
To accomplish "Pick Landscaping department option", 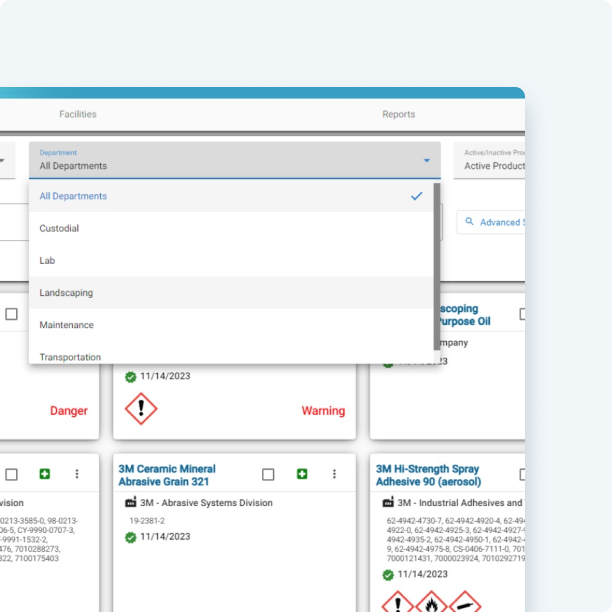I will (x=231, y=293).
